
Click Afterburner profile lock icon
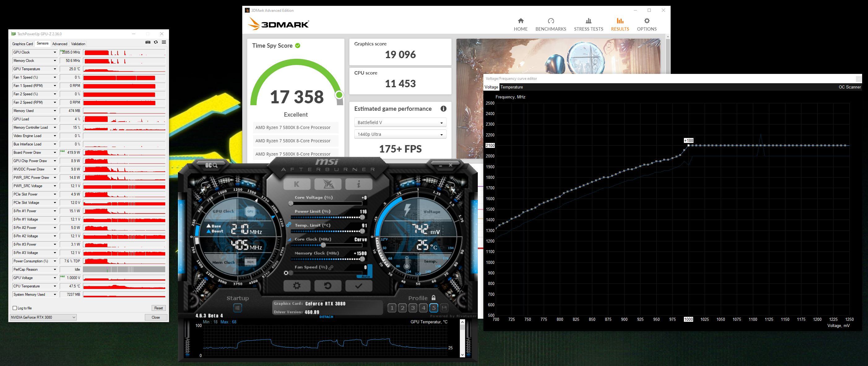tap(434, 298)
